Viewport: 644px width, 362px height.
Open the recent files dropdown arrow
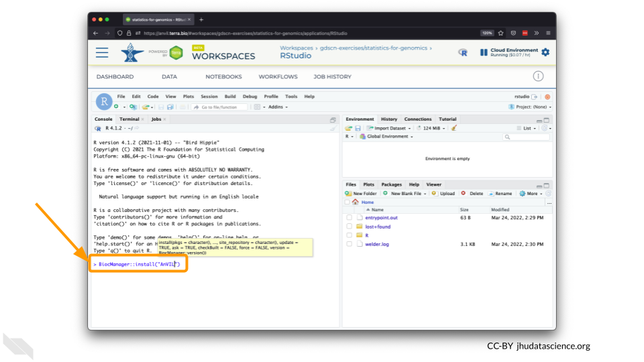click(152, 107)
